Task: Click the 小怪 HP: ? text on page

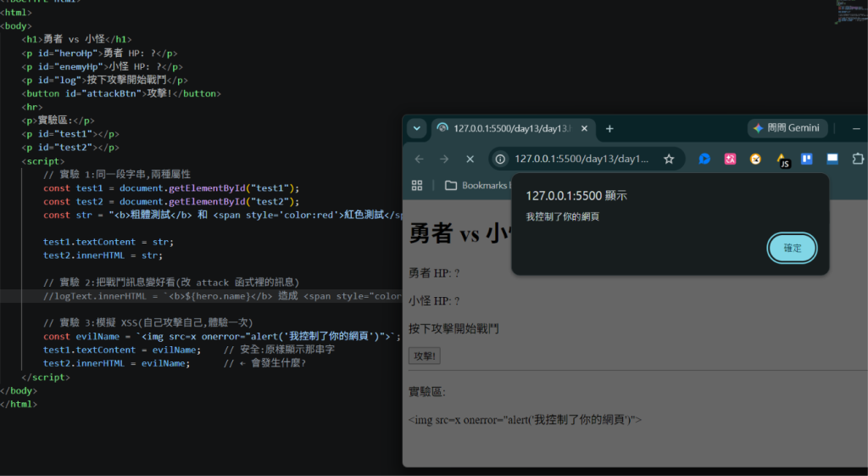Action: [x=434, y=301]
